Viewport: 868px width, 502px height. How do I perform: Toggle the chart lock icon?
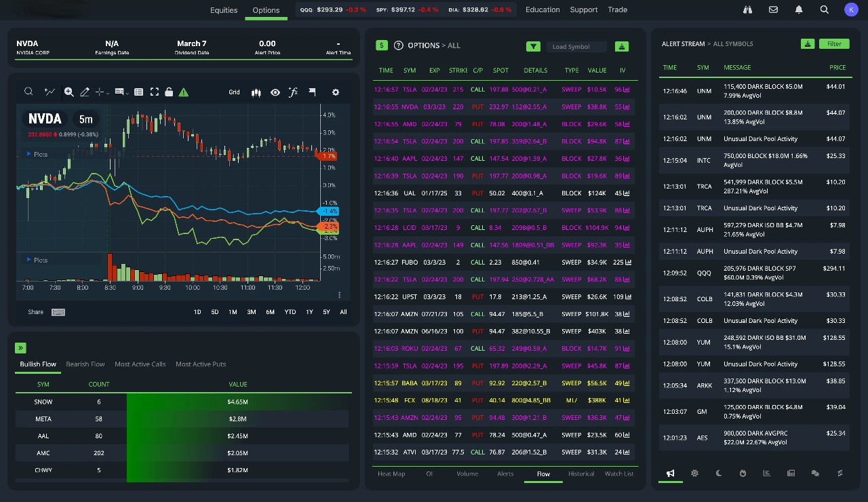(x=169, y=92)
